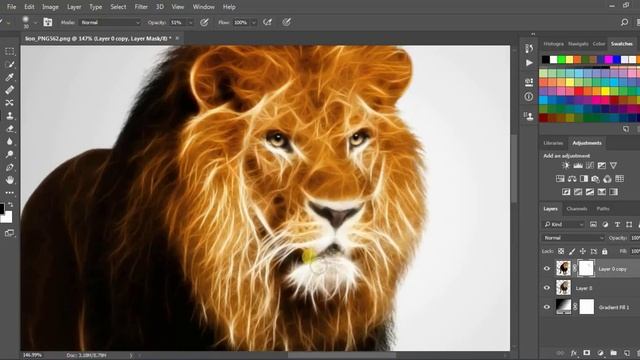Toggle lock transparent pixels
Image resolution: width=640 pixels, height=360 pixels.
[x=561, y=251]
